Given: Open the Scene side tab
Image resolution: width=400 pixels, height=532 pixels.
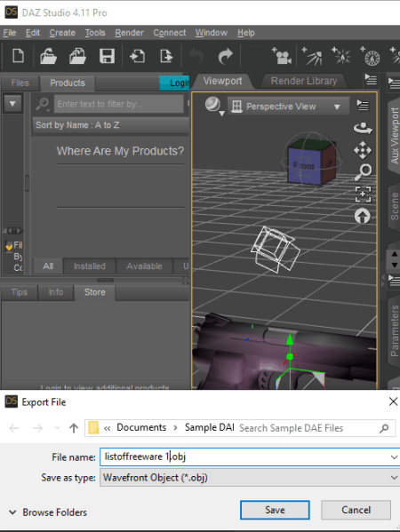Looking at the screenshot, I should coord(394,206).
